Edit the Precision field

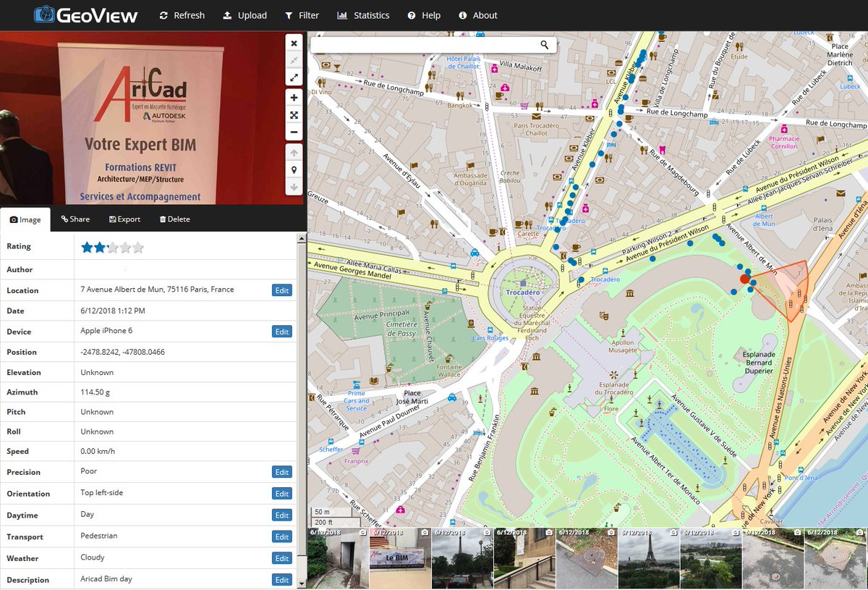click(x=282, y=472)
